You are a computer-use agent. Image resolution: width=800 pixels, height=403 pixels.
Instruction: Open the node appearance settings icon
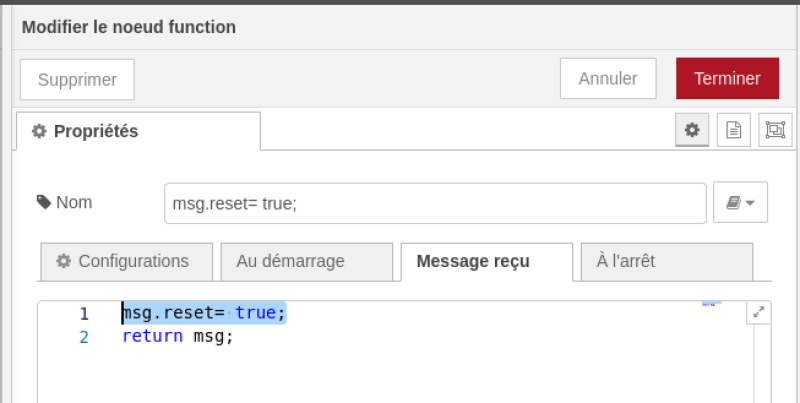point(774,130)
